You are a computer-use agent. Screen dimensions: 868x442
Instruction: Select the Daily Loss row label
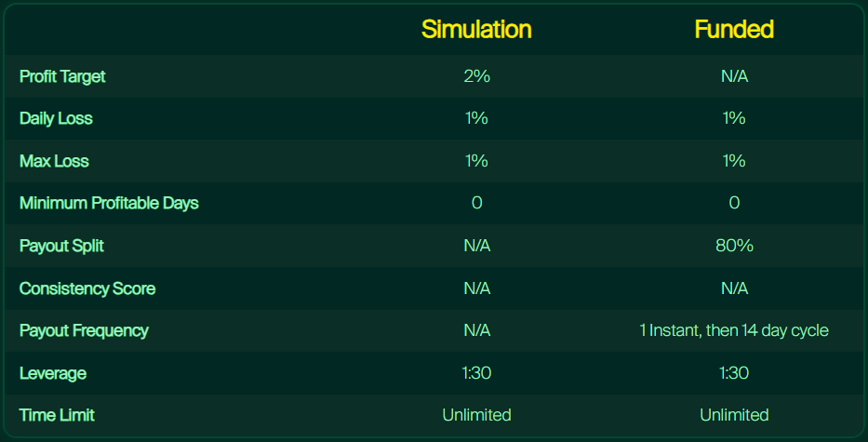click(56, 118)
